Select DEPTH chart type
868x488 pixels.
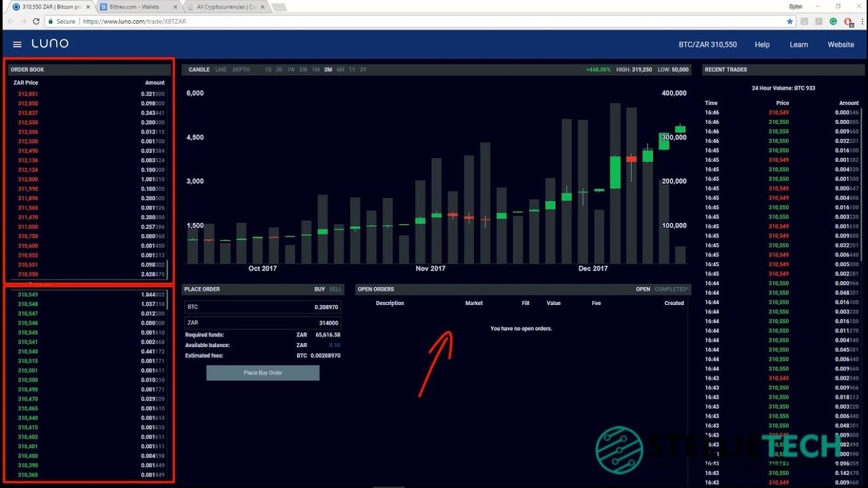click(241, 70)
